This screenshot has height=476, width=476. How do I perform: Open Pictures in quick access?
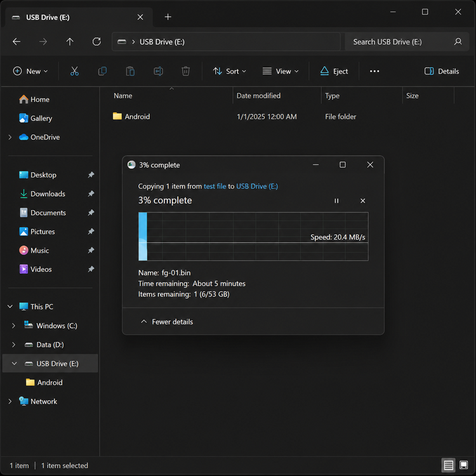tap(37, 232)
